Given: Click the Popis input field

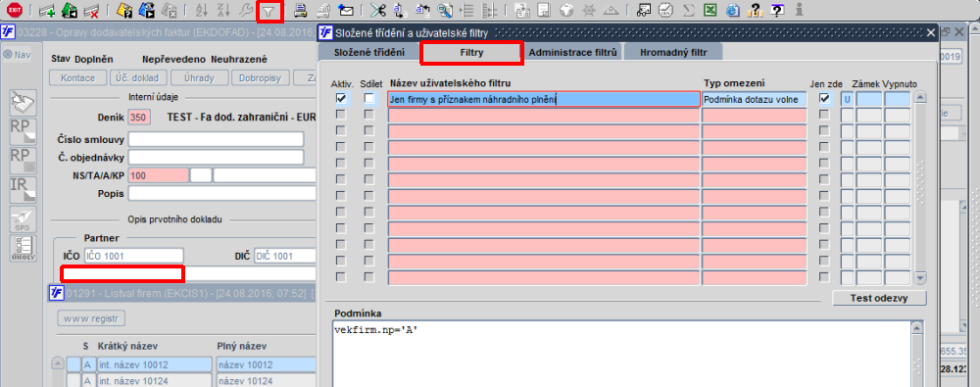Looking at the screenshot, I should [222, 193].
